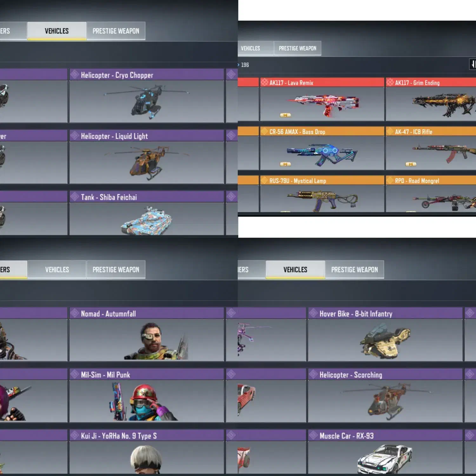Select the Muscle Car - RX-93 vehicle

click(x=385, y=452)
